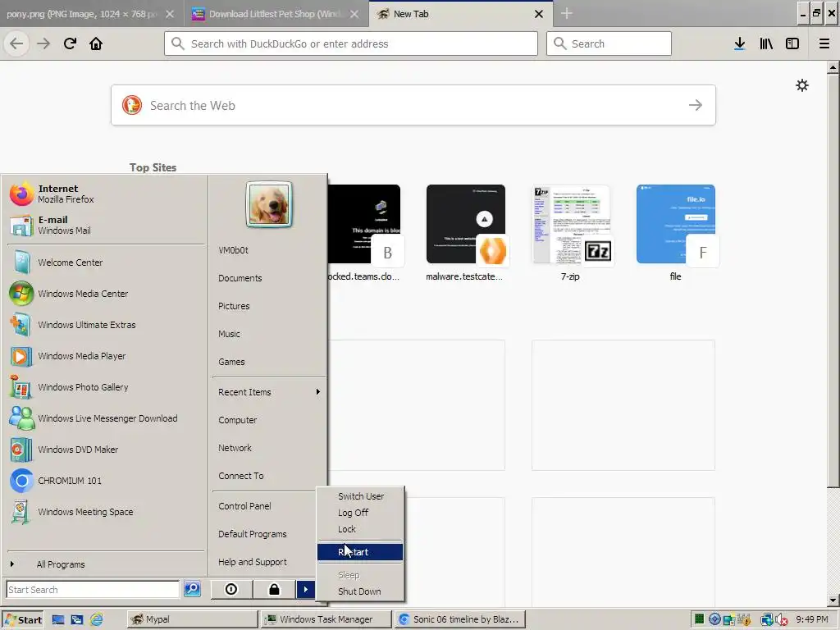Choose Switch User in the power menu
This screenshot has width=840, height=630.
(x=360, y=496)
